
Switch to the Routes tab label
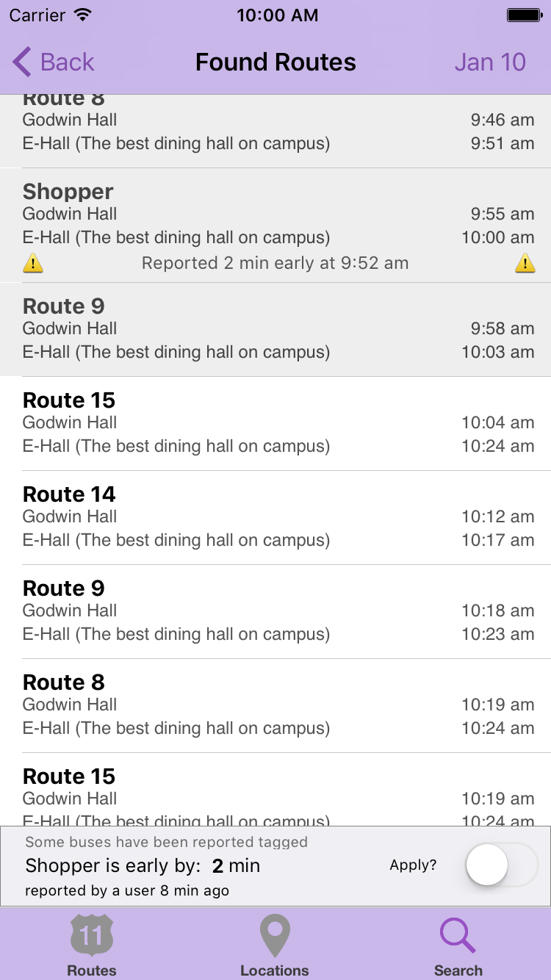[92, 970]
